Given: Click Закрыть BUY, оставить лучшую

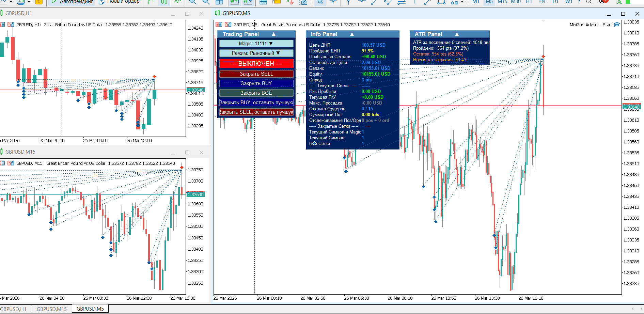Looking at the screenshot, I should 256,103.
